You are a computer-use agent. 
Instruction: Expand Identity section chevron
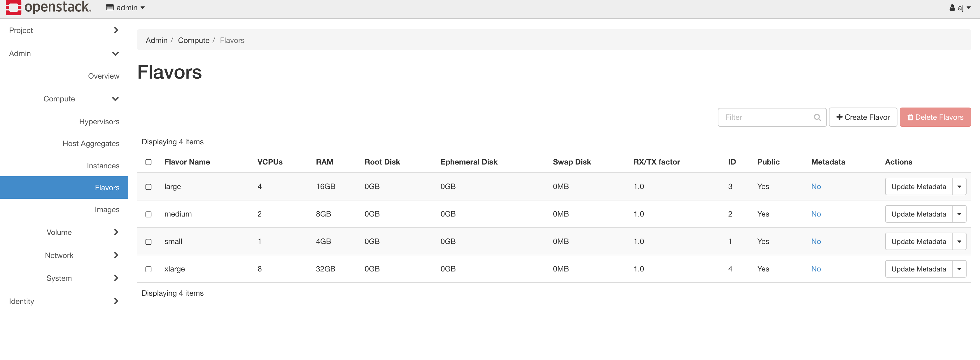coord(116,301)
